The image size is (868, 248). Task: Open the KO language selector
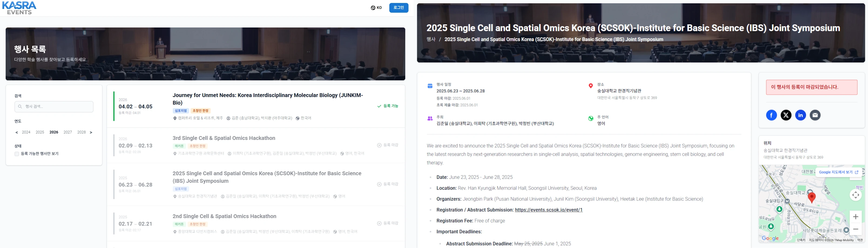coord(376,8)
